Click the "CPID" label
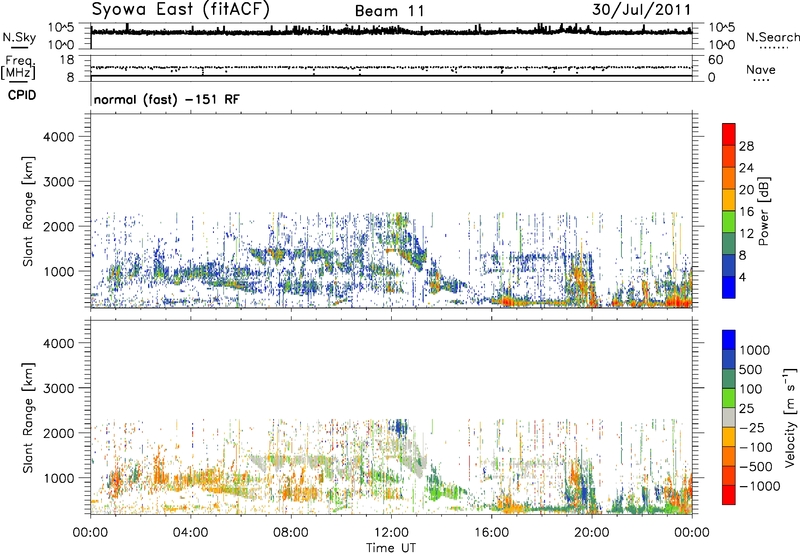The image size is (800, 554). pos(22,95)
